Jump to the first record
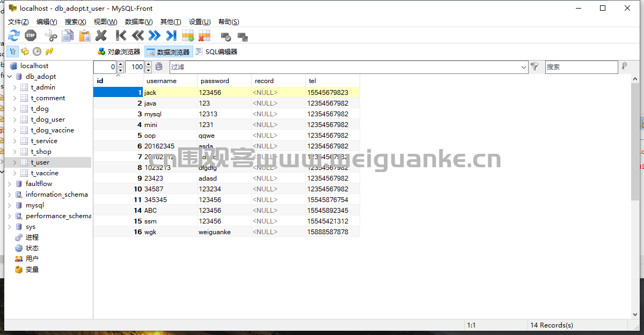Viewport: 644px width, 335px height. 121,36
